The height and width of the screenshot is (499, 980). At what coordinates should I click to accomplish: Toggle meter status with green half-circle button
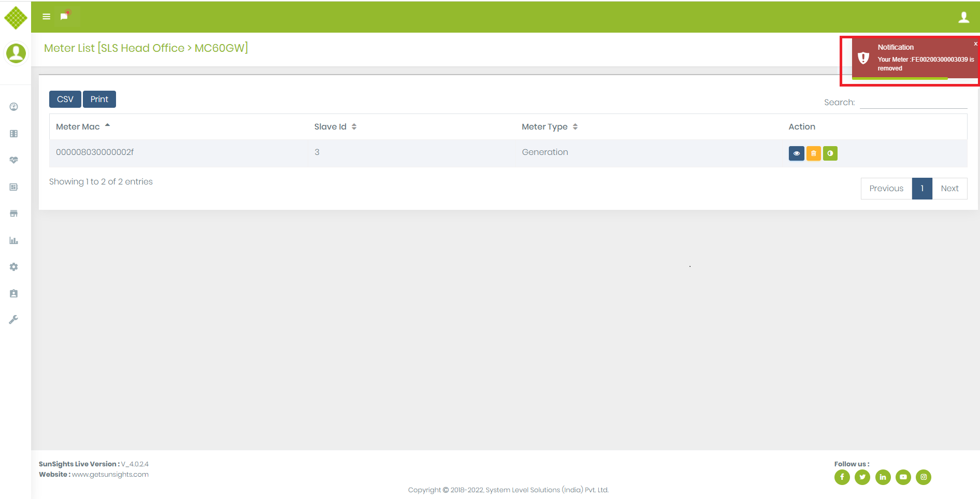(x=830, y=153)
